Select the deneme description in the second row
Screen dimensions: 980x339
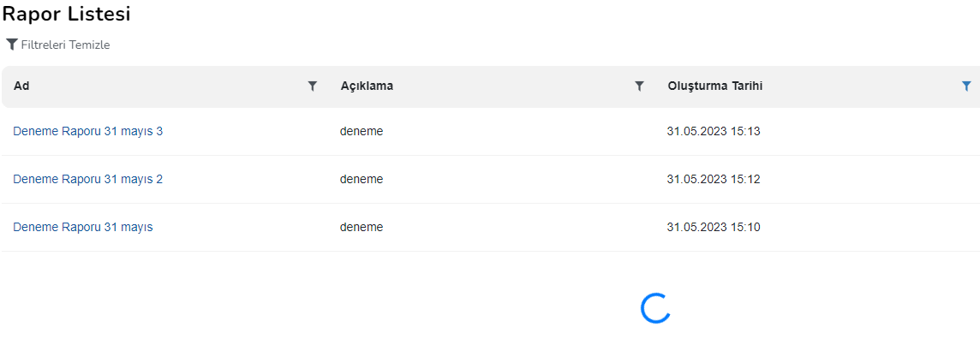point(362,179)
